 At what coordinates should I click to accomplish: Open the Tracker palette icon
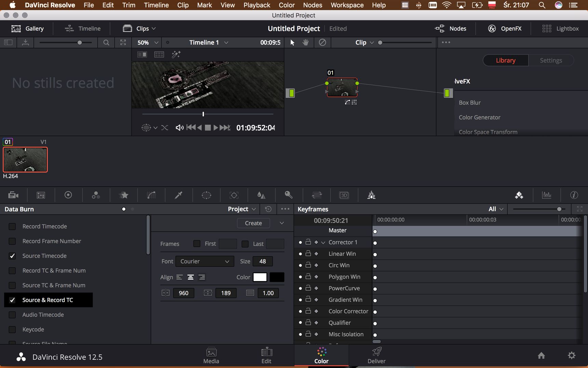pyautogui.click(x=234, y=195)
